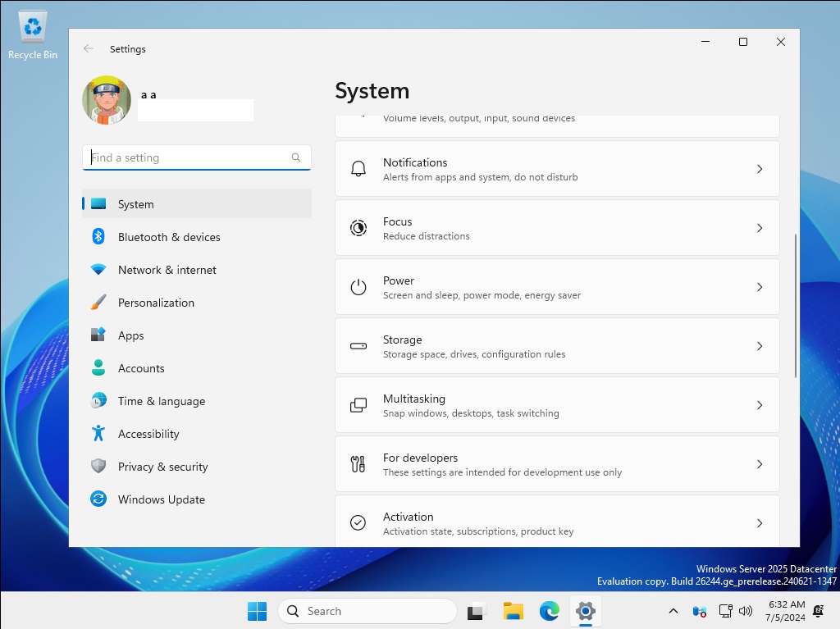Click the Accessibility figure icon
The width and height of the screenshot is (840, 629).
(98, 433)
